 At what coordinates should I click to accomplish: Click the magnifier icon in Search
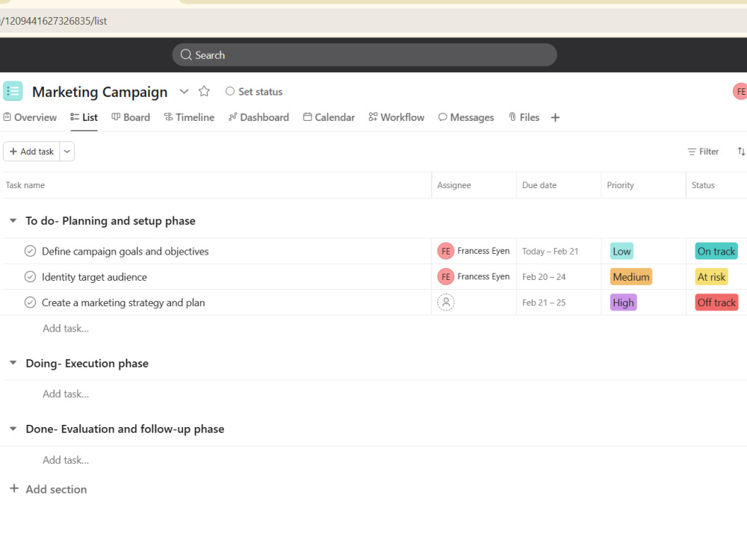[x=186, y=55]
